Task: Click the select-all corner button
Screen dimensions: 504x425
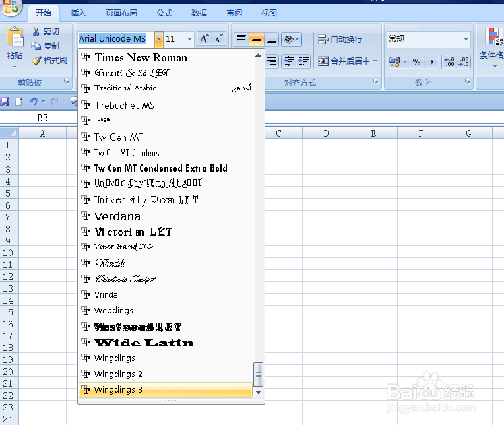Action: (x=9, y=133)
